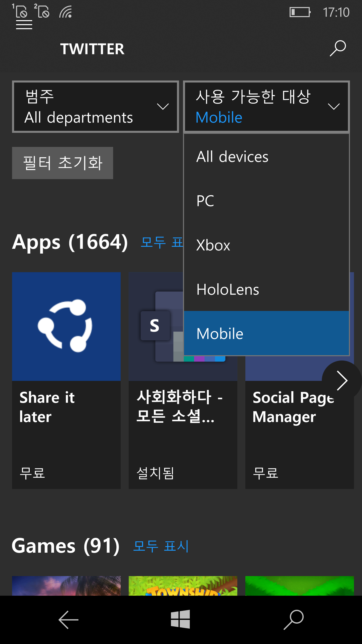Image resolution: width=362 pixels, height=644 pixels.
Task: Choose HoloLens in the device list
Action: 266,289
